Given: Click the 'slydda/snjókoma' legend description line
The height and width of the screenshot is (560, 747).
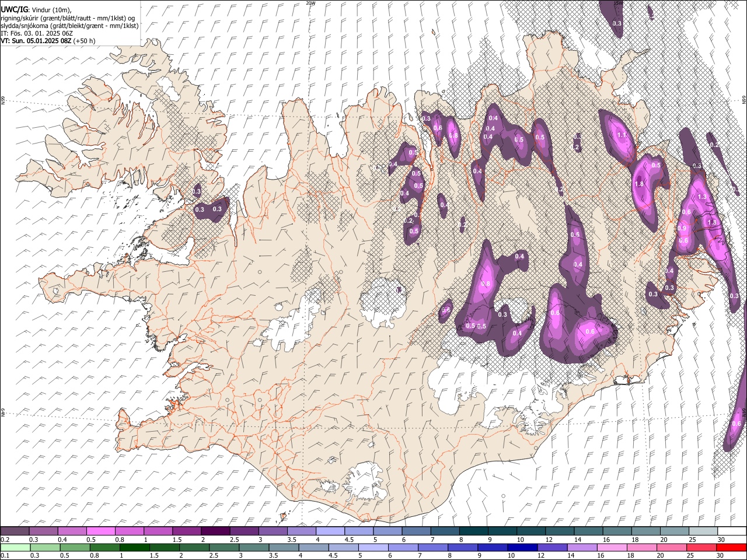Looking at the screenshot, I should [69, 26].
